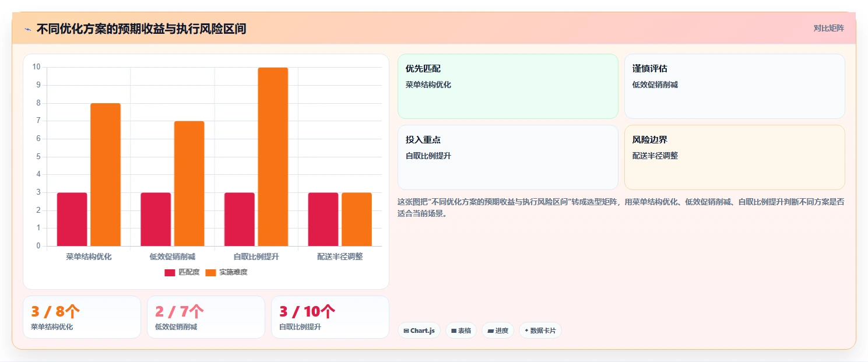Click the 3 / 10个 stat card

click(330, 317)
